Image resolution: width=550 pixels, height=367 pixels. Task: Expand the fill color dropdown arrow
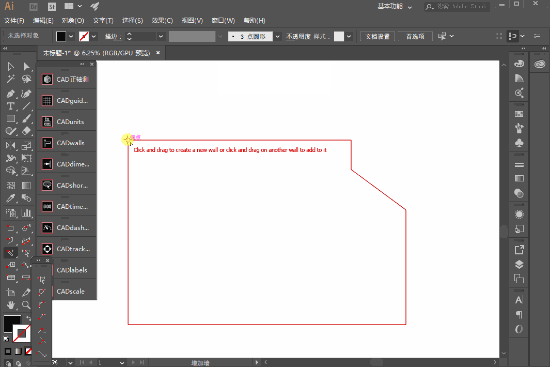[71, 36]
